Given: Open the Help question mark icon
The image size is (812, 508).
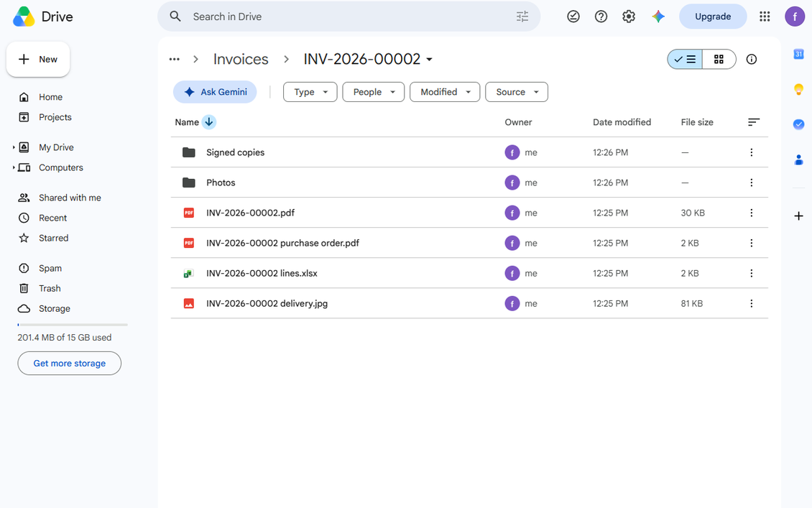Looking at the screenshot, I should [x=601, y=17].
